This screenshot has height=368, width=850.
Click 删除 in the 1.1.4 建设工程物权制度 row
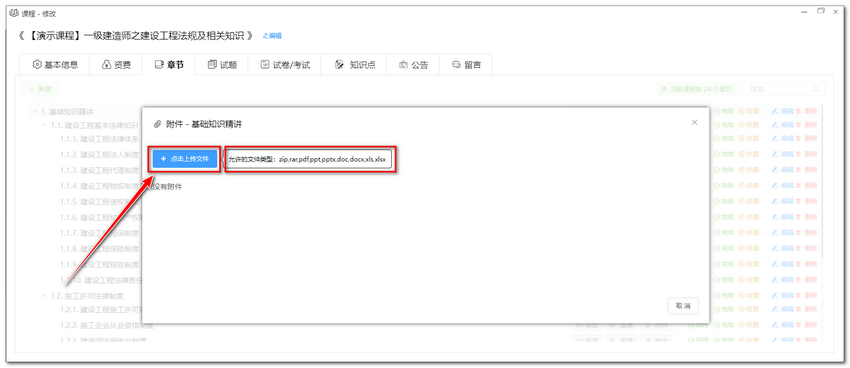tap(807, 186)
